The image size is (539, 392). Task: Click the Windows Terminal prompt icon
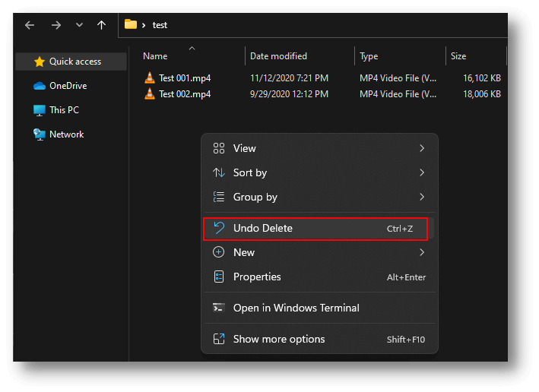[219, 308]
